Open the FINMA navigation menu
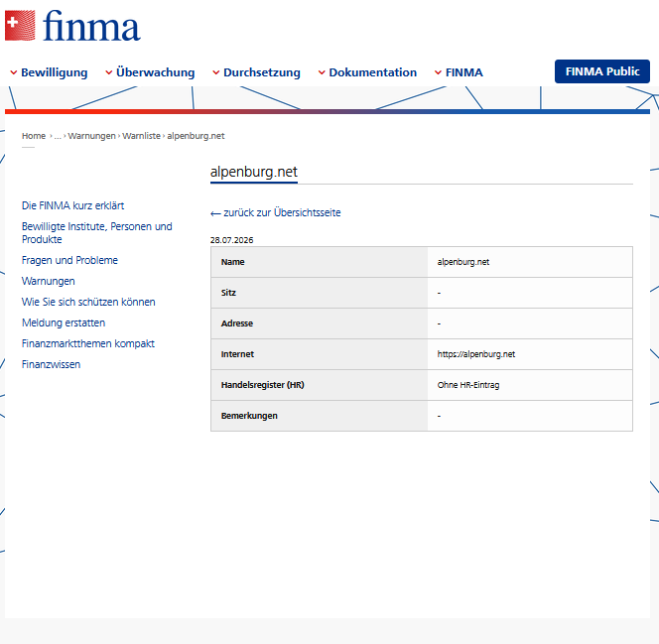This screenshot has height=644, width=659. pyautogui.click(x=464, y=72)
